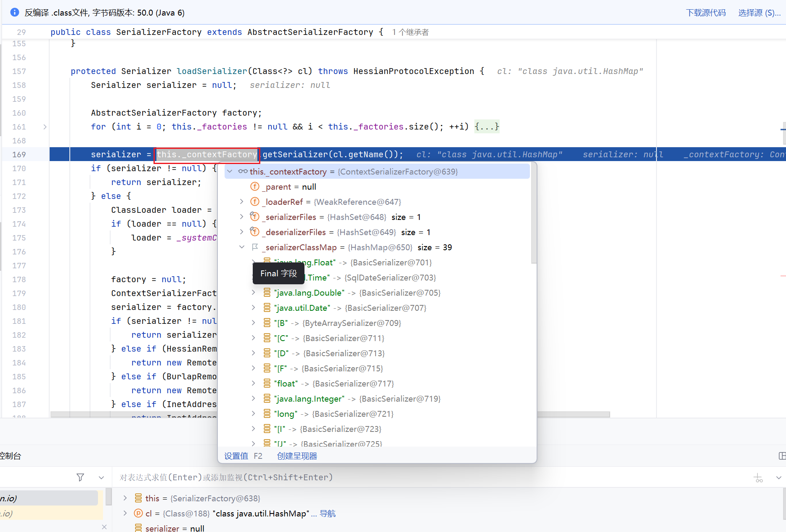The height and width of the screenshot is (532, 786).
Task: Close the frames pane with the X icon
Action: click(104, 527)
